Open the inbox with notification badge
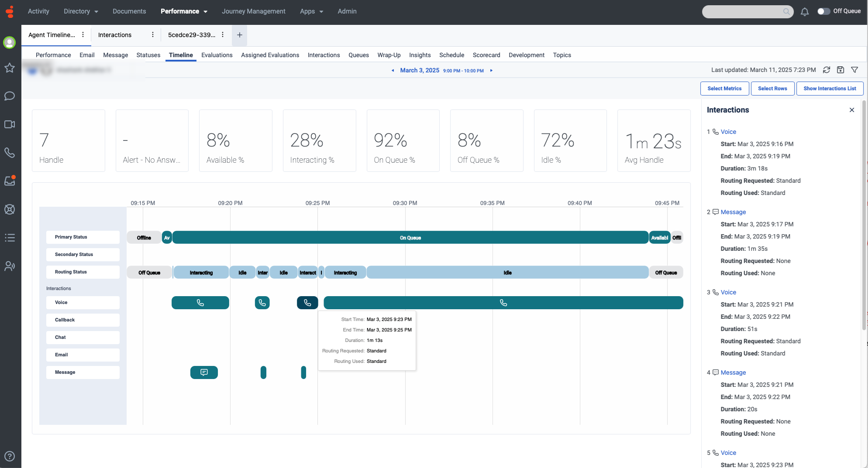Screen dimensions: 868x468 pos(10,181)
